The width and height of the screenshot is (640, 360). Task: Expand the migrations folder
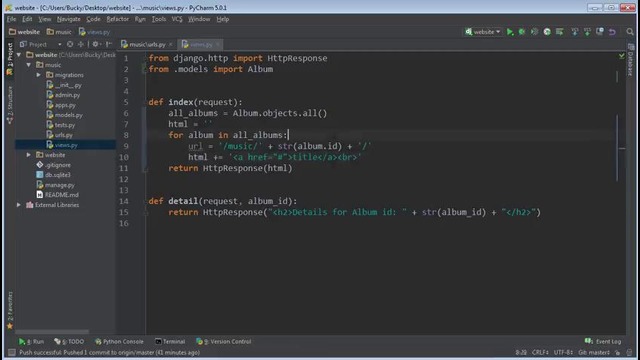(x=38, y=75)
